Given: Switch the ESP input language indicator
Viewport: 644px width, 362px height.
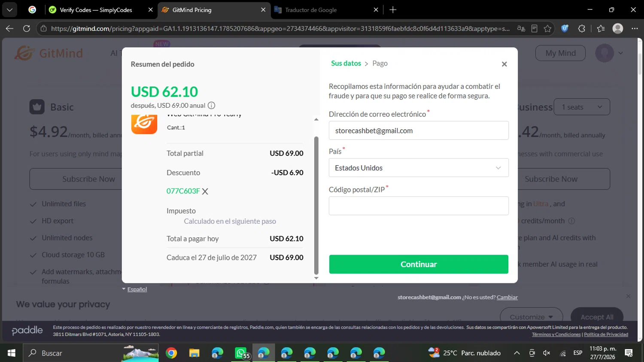Looking at the screenshot, I should click(x=578, y=353).
